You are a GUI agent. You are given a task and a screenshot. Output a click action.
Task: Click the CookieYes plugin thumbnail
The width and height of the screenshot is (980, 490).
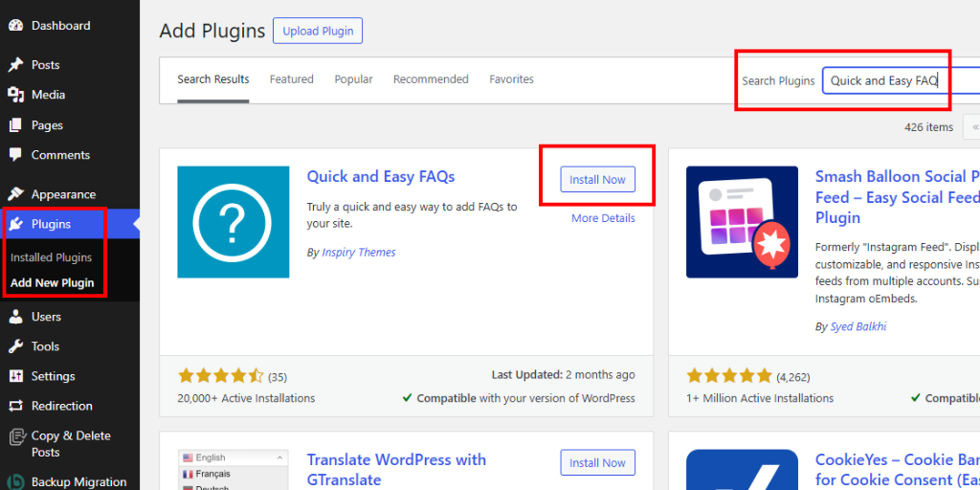pos(742,470)
